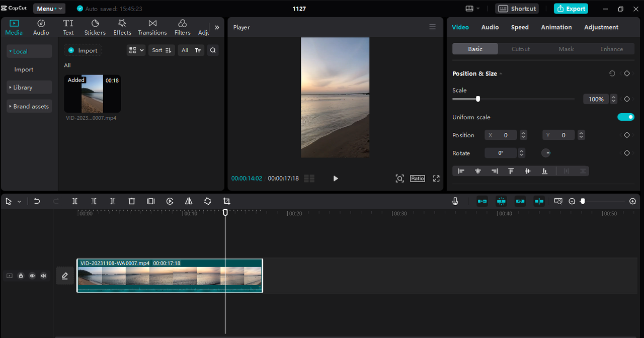Mute the track with speaker icon
The width and height of the screenshot is (644, 338).
point(44,276)
